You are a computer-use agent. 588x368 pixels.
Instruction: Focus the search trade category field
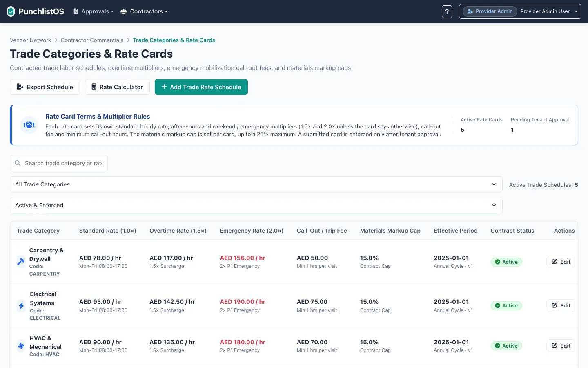tap(59, 163)
